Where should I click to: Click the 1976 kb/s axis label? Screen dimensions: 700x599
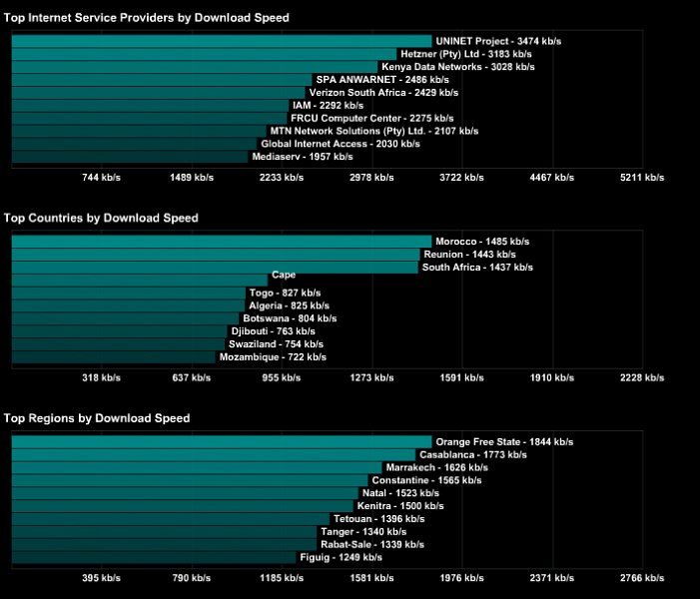[461, 578]
